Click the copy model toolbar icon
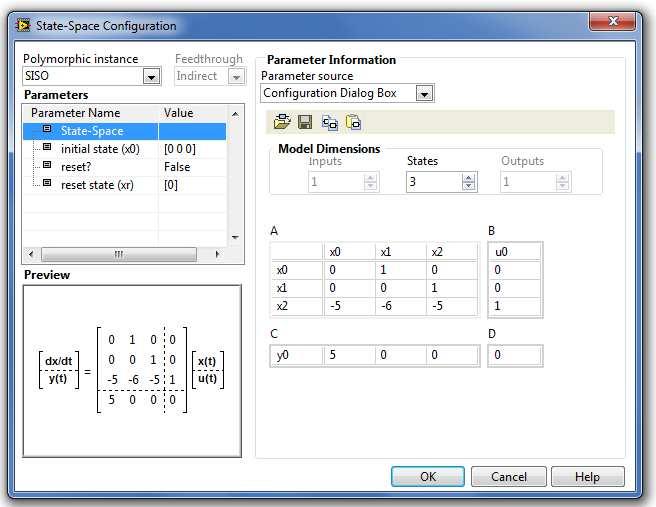This screenshot has height=507, width=656. tap(330, 123)
